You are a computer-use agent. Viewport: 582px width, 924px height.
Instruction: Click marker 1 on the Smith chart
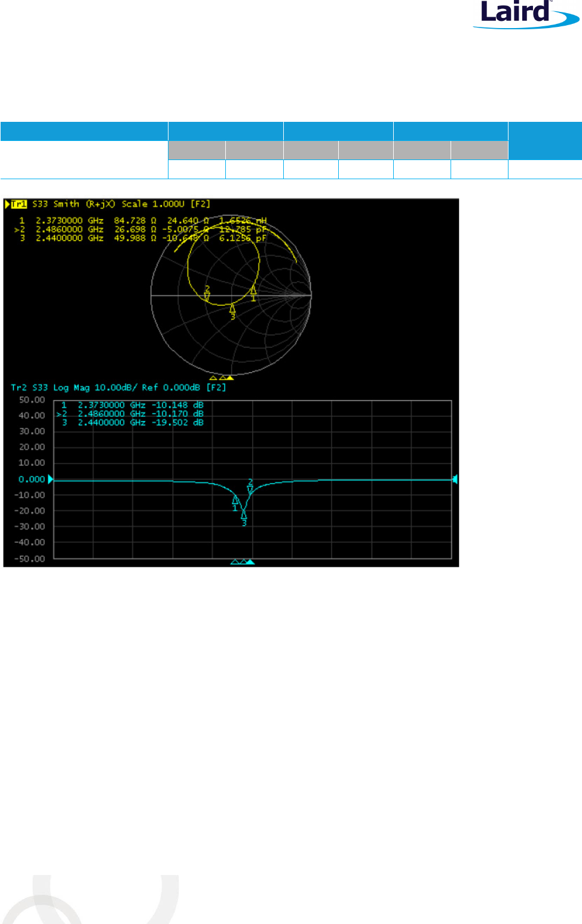click(253, 293)
